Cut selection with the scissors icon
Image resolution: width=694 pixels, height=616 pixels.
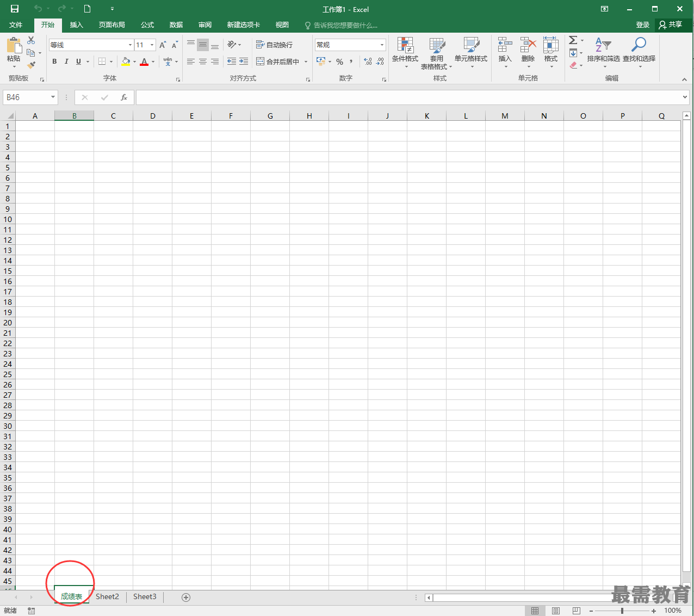tap(31, 41)
